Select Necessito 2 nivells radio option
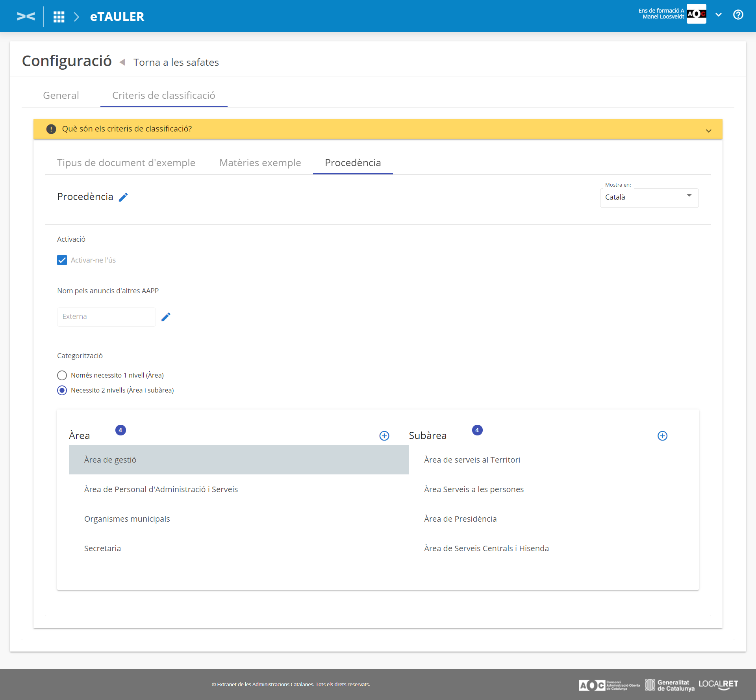Viewport: 756px width, 700px height. coord(62,390)
